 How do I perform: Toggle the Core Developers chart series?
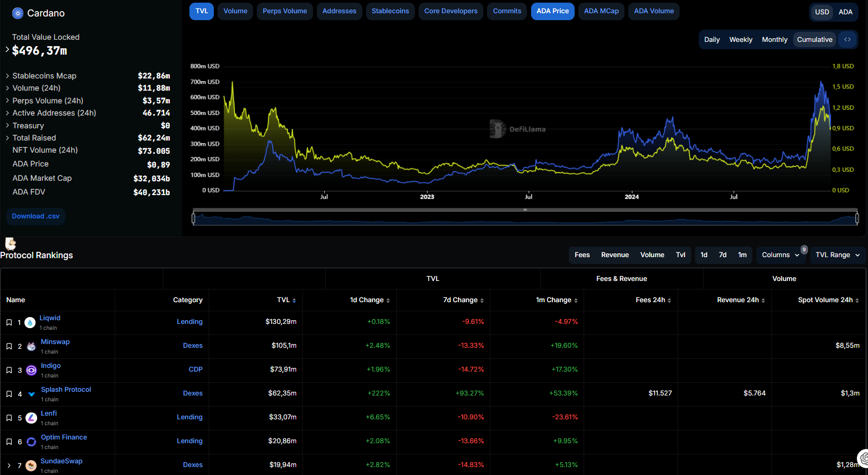(x=451, y=11)
